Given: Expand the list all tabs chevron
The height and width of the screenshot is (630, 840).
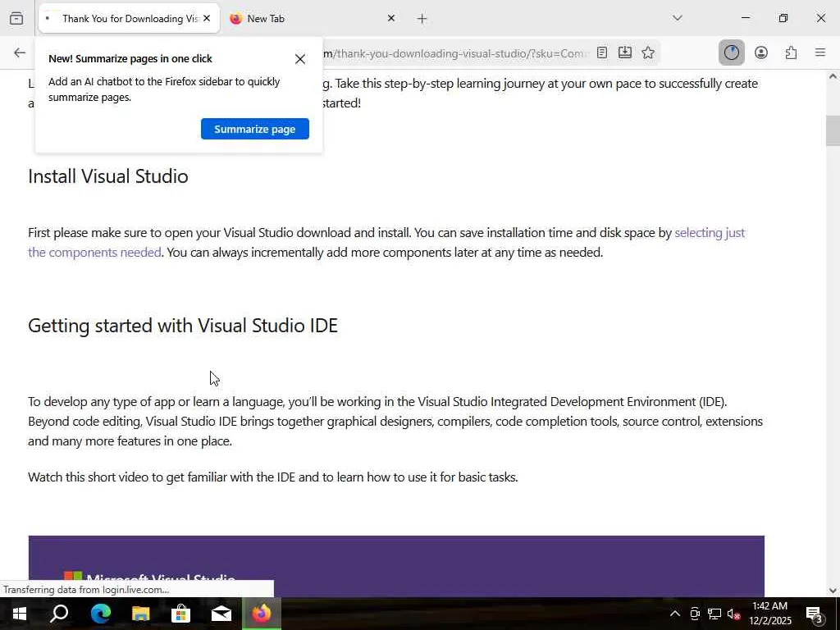Looking at the screenshot, I should coord(678,18).
